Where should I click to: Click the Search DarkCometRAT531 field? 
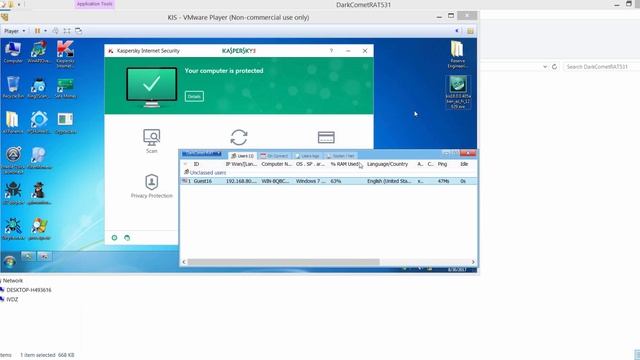tap(601, 67)
